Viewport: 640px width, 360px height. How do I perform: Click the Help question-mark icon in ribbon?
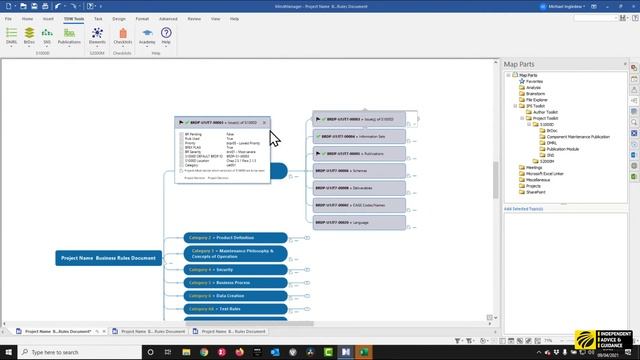tap(166, 33)
